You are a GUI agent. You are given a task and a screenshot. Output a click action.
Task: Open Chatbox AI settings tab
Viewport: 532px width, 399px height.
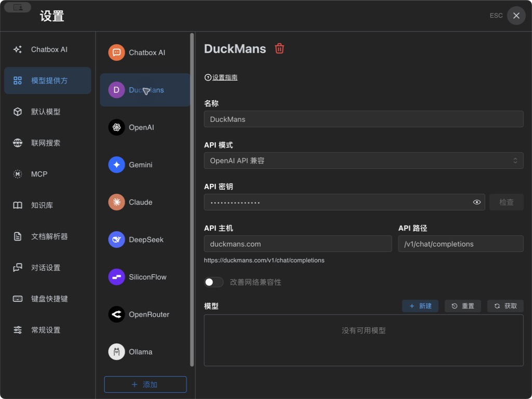pyautogui.click(x=47, y=49)
